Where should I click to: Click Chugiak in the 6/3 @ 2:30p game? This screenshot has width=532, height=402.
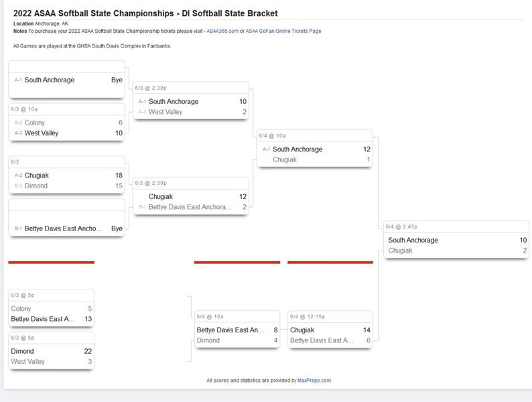point(161,197)
